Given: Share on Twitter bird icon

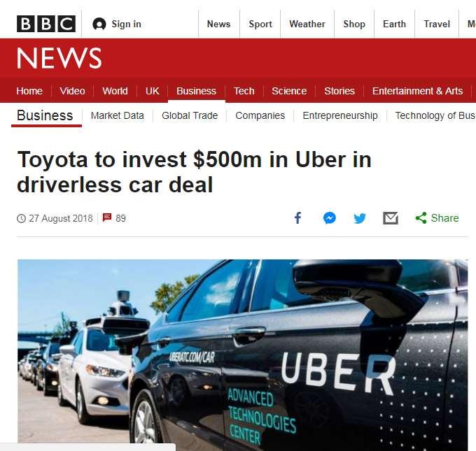Looking at the screenshot, I should pyautogui.click(x=360, y=218).
